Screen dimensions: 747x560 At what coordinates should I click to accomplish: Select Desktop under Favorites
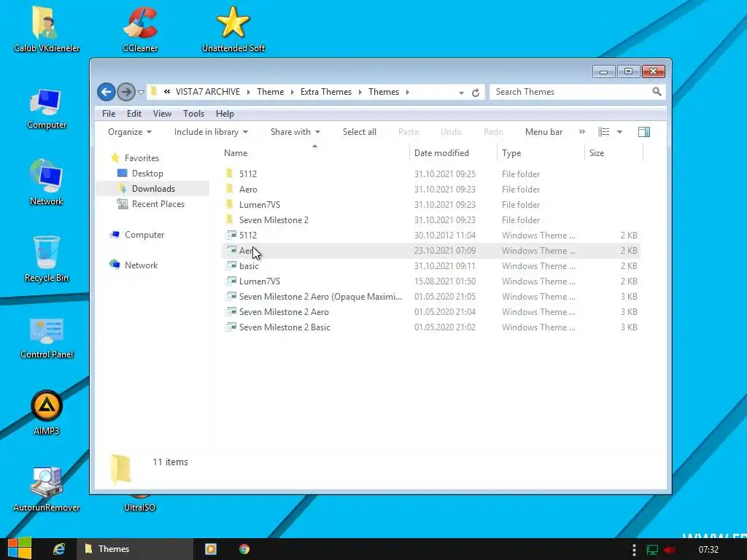147,174
